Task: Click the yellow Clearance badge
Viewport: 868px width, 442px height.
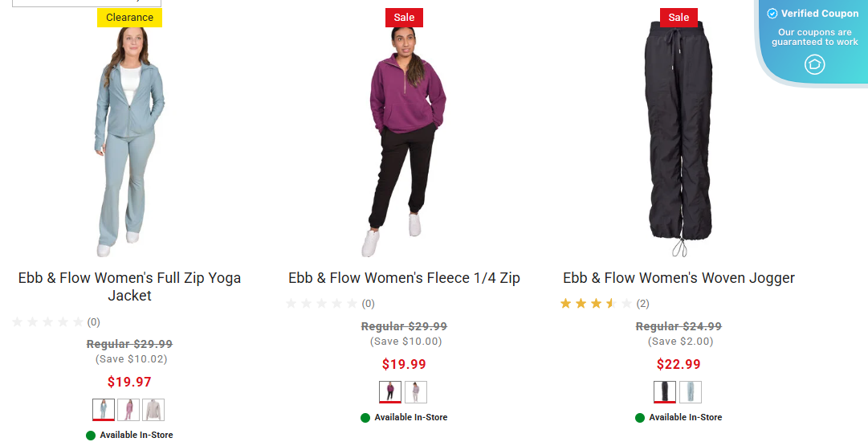Action: click(x=129, y=18)
